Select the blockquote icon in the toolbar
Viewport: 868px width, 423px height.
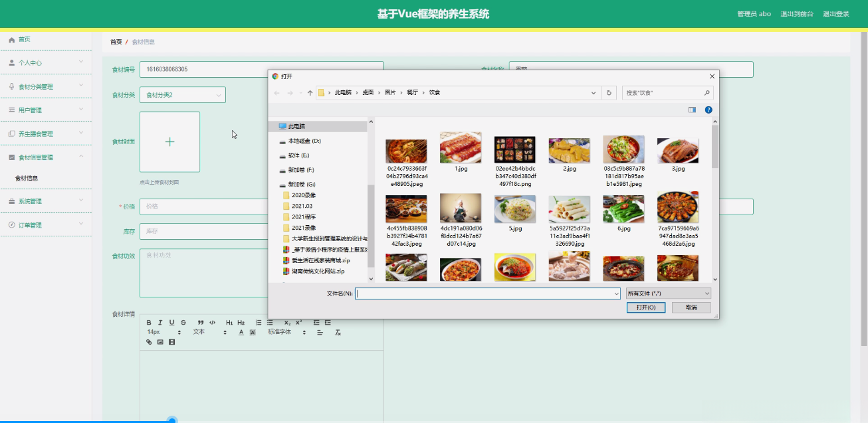click(x=200, y=323)
